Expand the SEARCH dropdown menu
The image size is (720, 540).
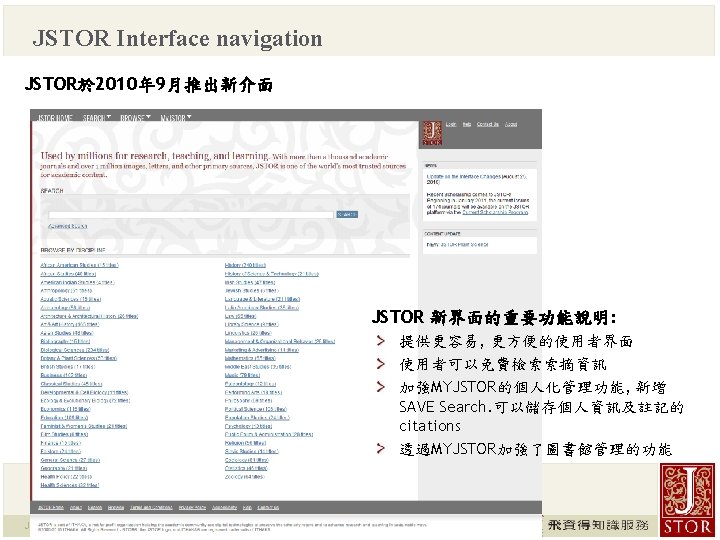pyautogui.click(x=96, y=118)
